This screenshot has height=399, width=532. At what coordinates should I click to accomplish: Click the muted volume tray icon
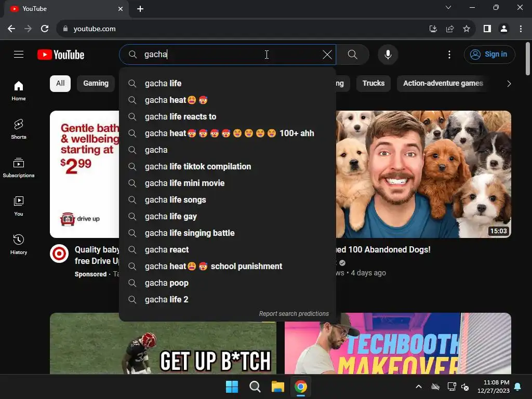[465, 387]
